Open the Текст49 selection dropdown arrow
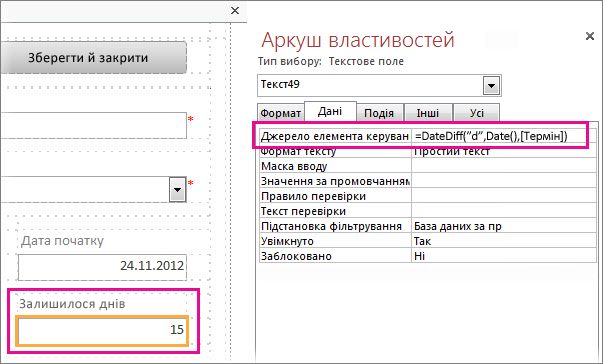The height and width of the screenshot is (364, 603). pyautogui.click(x=491, y=86)
